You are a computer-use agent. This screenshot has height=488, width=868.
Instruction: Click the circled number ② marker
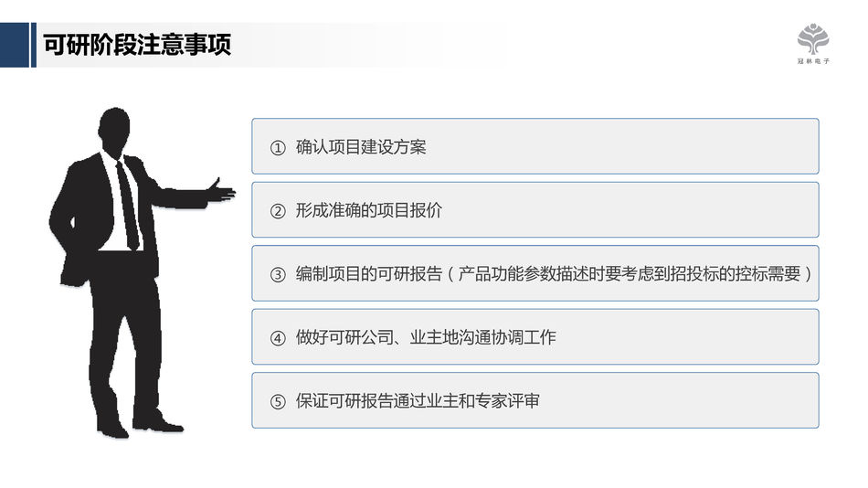[x=278, y=211]
